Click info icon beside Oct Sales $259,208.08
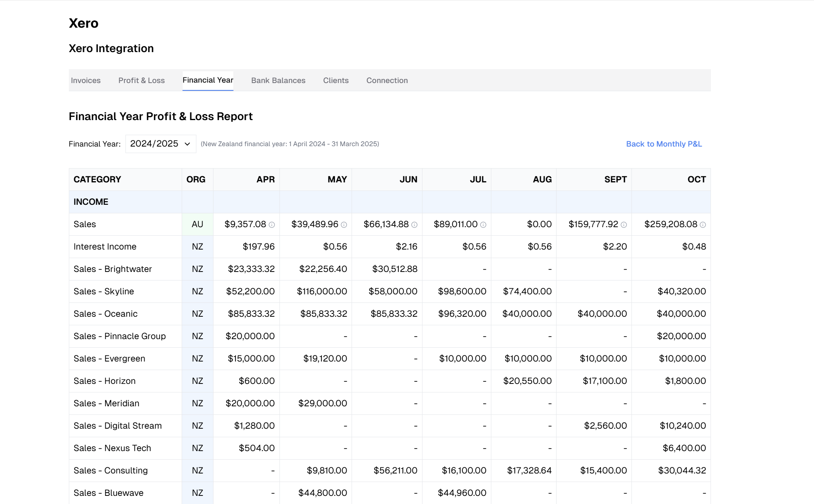This screenshot has height=504, width=814. coord(703,225)
